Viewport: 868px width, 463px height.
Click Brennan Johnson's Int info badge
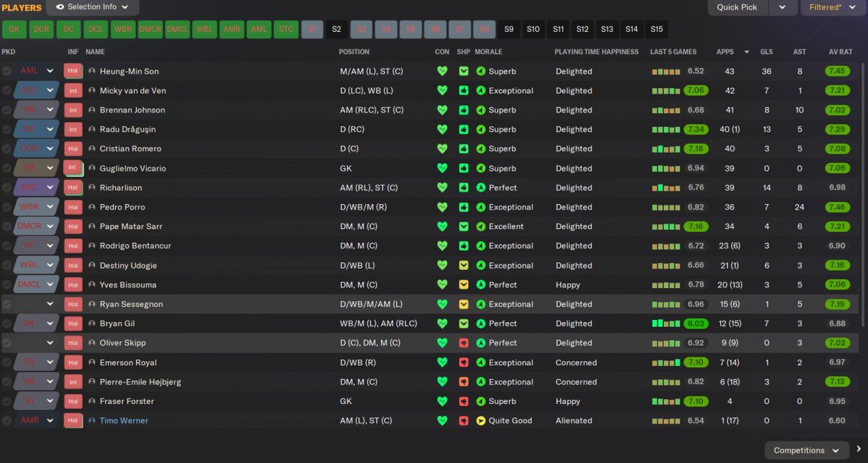pyautogui.click(x=73, y=110)
